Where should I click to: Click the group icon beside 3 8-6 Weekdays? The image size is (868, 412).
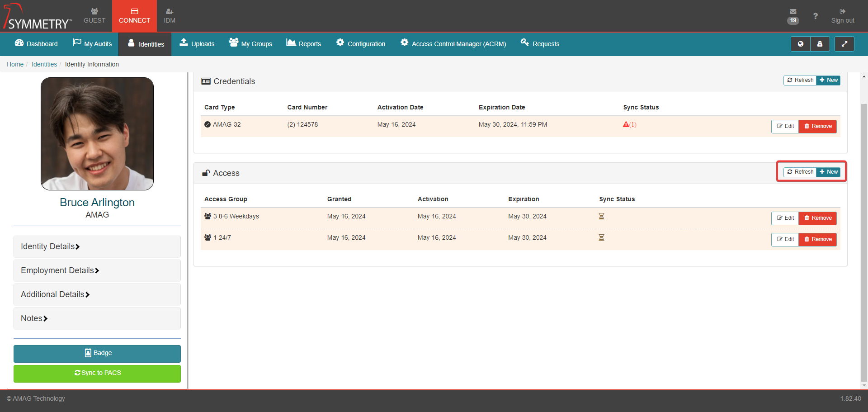pos(208,216)
